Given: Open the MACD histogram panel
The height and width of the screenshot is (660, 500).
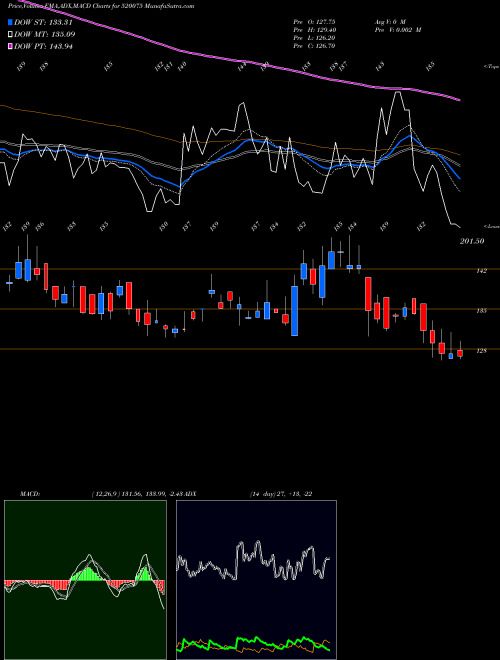Looking at the screenshot, I should pyautogui.click(x=85, y=580).
